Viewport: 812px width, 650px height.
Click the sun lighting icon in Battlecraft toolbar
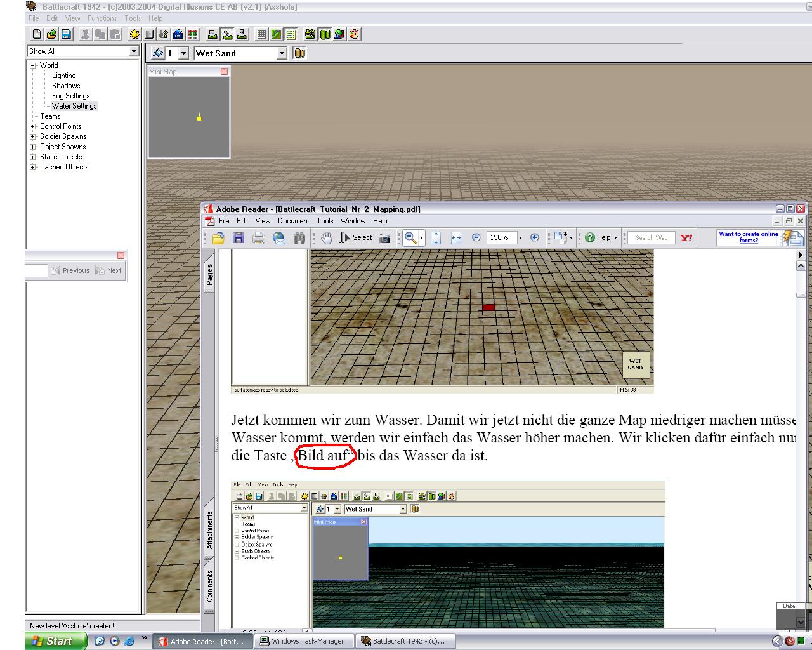(134, 34)
